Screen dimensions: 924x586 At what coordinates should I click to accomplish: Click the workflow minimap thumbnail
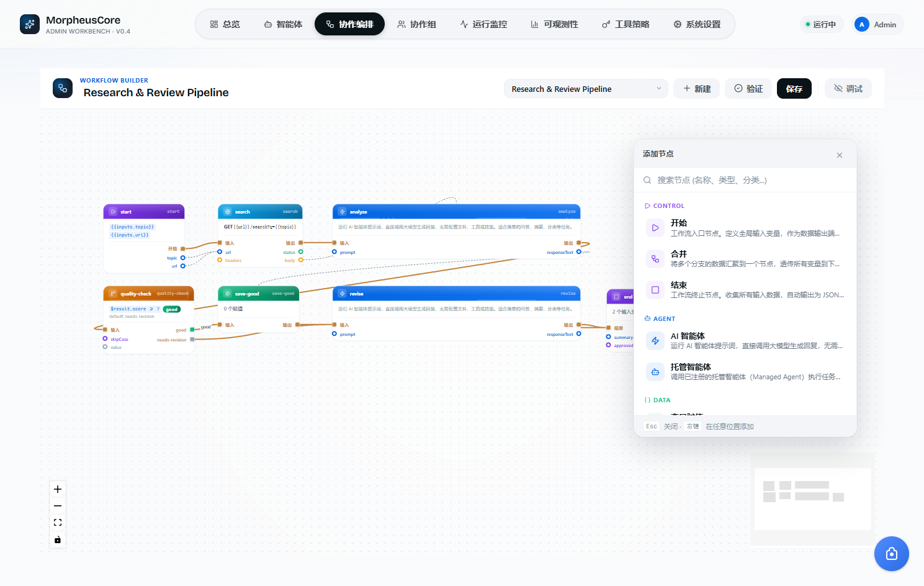coord(813,499)
